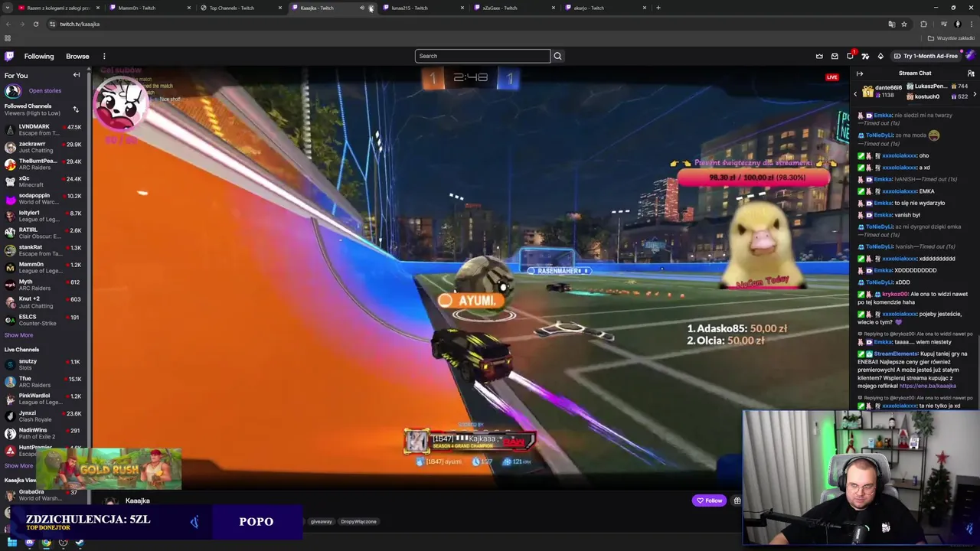Click StreamElements username in chat
The width and height of the screenshot is (980, 551).
(x=896, y=354)
